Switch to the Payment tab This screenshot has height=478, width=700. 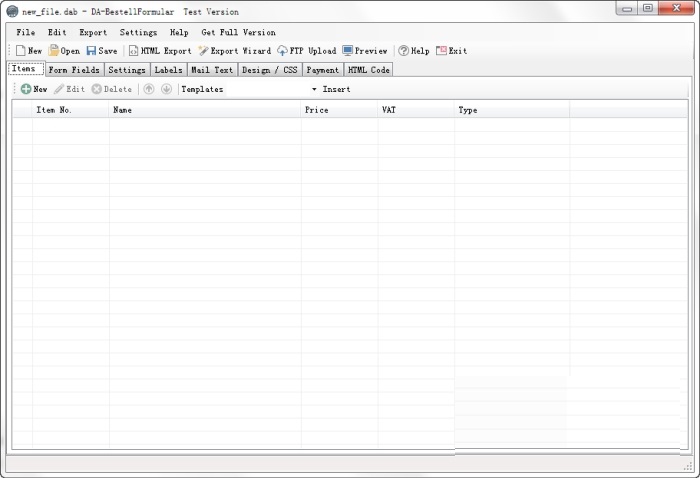click(322, 70)
